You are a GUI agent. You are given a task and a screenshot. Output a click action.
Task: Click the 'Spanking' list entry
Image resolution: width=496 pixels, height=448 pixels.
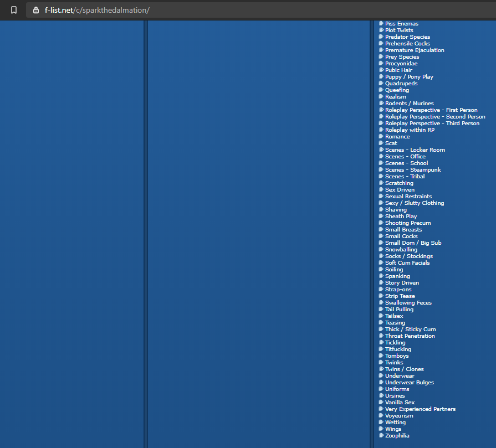[397, 276]
